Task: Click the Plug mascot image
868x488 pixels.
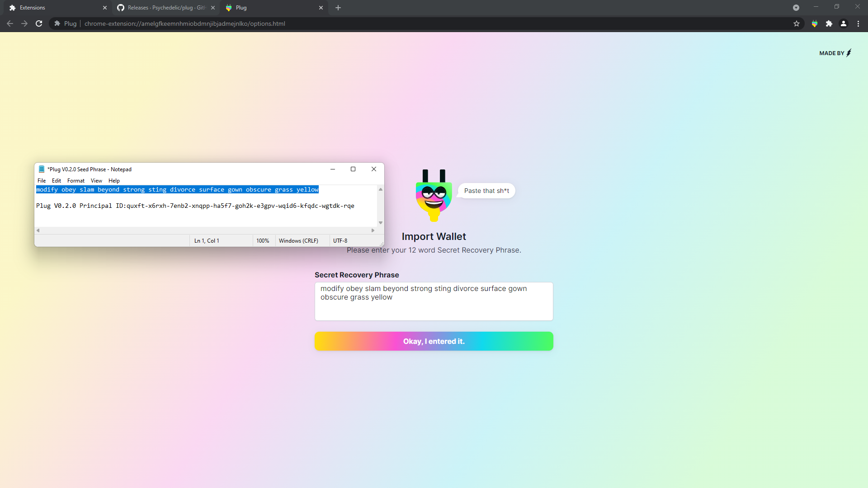Action: (x=434, y=196)
